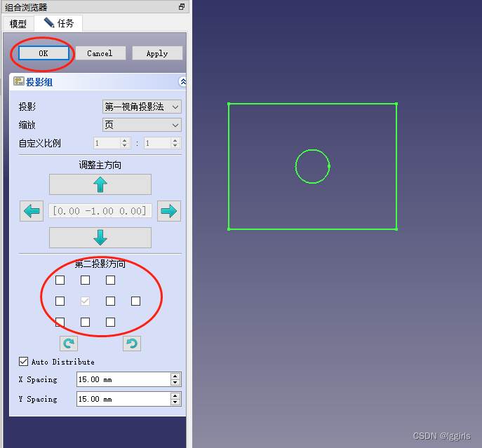Click the Cancel button
Screen dimensions: 482x448
(100, 53)
